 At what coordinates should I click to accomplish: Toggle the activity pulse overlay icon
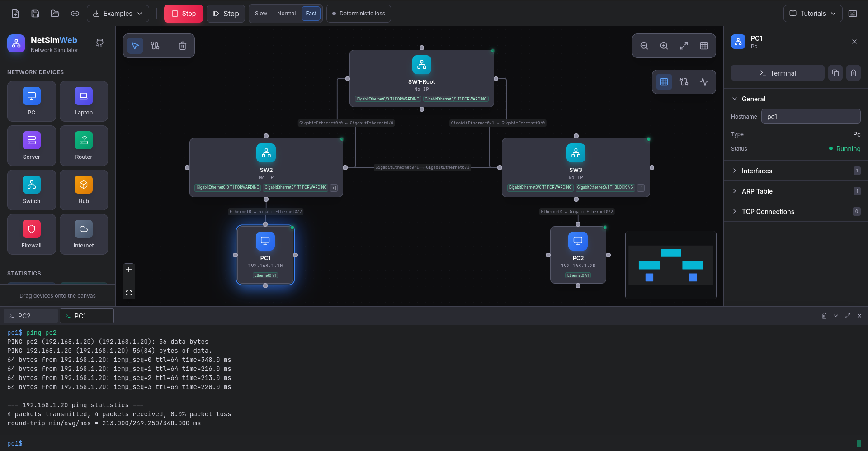[x=704, y=82]
